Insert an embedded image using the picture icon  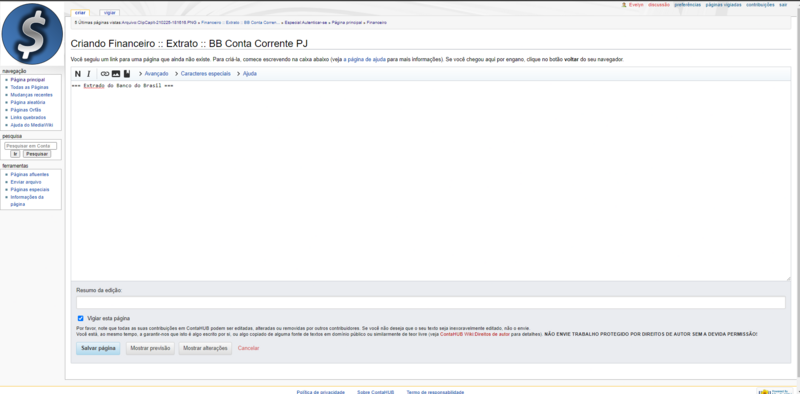116,74
